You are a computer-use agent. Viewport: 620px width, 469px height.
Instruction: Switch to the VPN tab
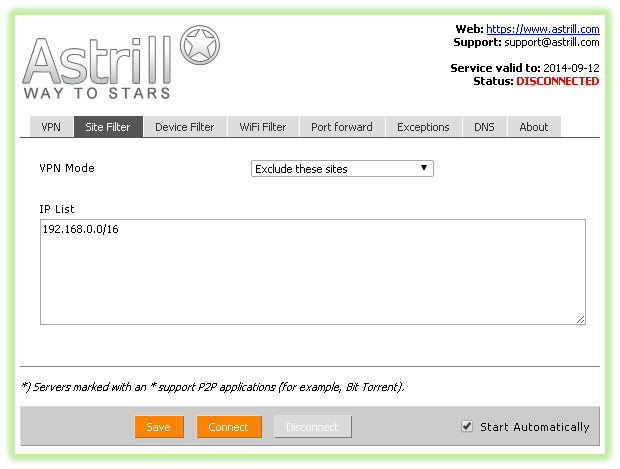pyautogui.click(x=51, y=127)
